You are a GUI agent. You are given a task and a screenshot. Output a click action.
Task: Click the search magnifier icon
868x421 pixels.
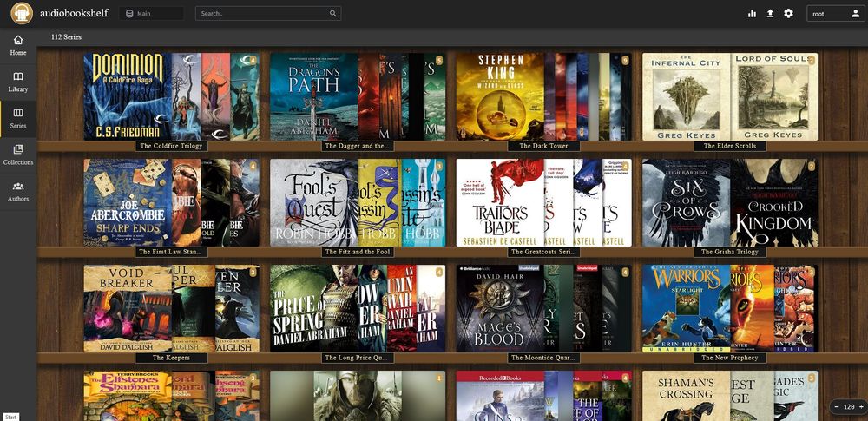[332, 14]
